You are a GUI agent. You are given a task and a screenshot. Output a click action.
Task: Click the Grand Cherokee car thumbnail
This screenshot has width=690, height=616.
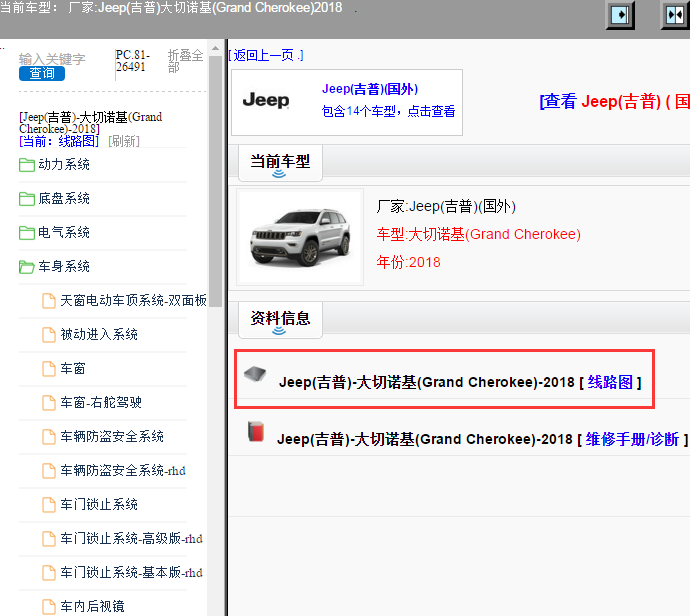pos(300,237)
